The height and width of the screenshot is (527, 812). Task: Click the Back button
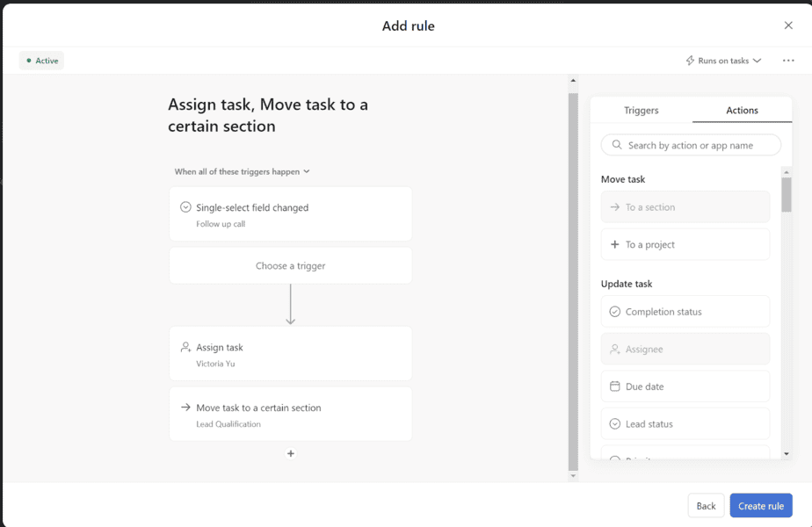(x=706, y=505)
